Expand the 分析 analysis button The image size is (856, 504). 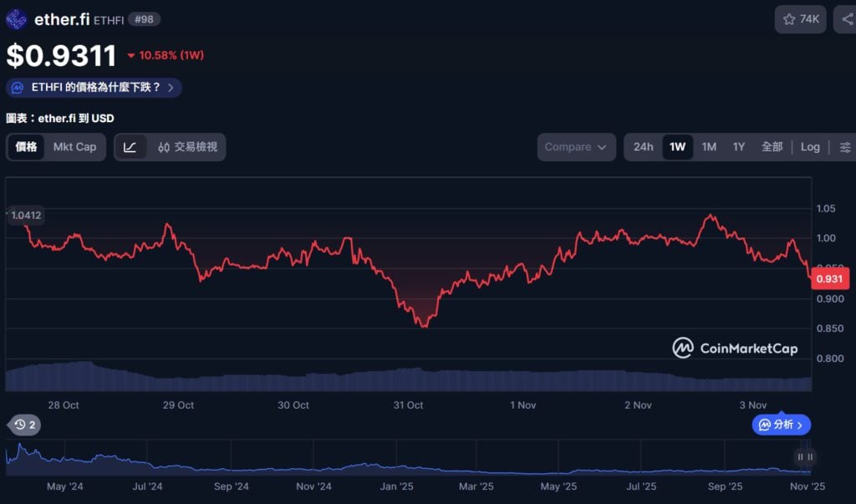click(x=782, y=425)
